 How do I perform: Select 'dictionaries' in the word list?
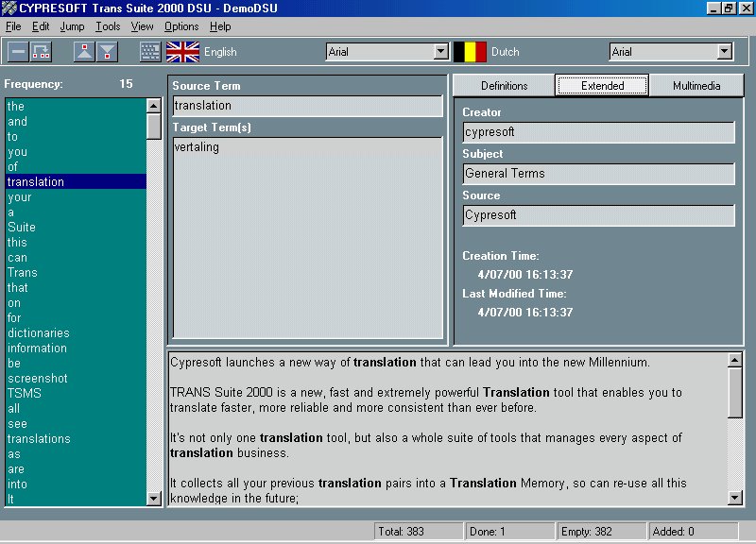[x=38, y=333]
